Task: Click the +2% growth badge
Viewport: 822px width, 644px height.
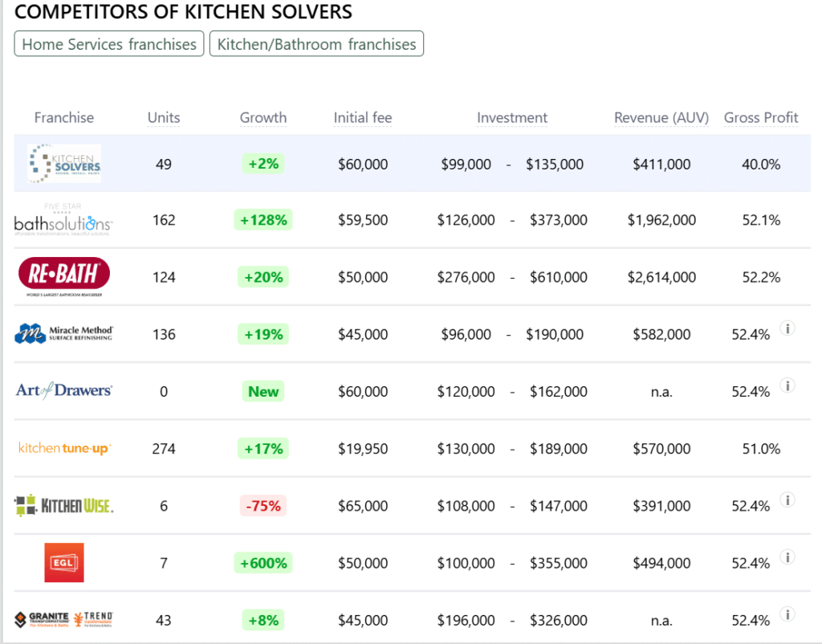Action: pos(263,164)
